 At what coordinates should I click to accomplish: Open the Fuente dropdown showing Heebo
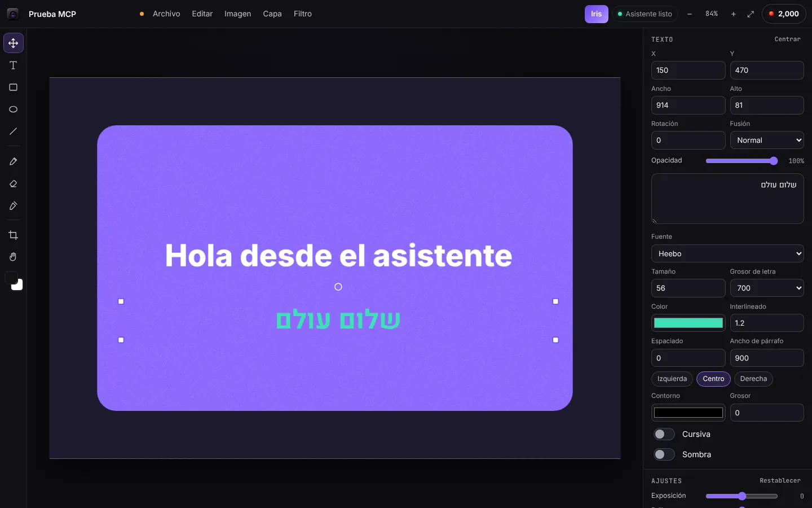(727, 253)
